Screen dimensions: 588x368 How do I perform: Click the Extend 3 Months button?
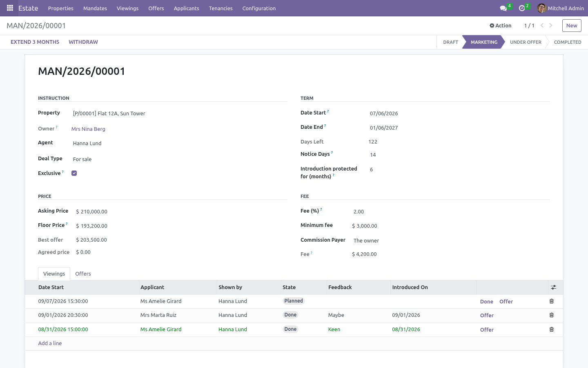35,42
